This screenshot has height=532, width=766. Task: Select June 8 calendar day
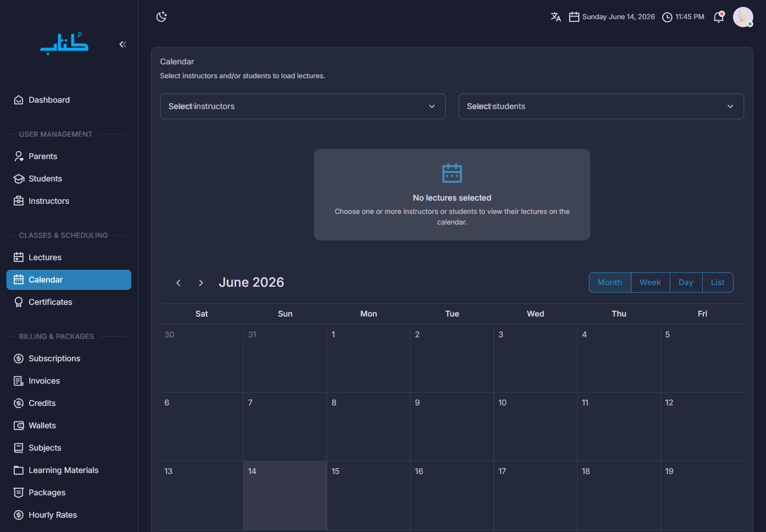(x=369, y=427)
